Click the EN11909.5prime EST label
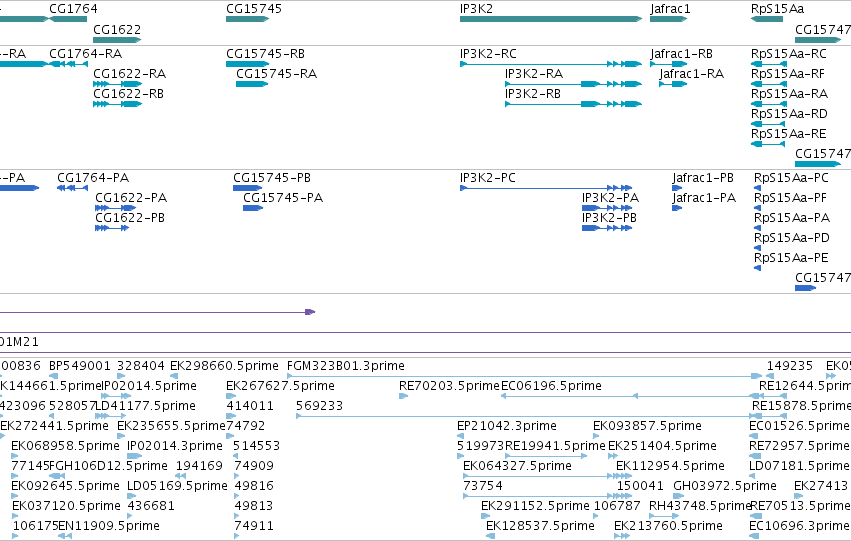Screen dimensions: 851x541 point(109,526)
